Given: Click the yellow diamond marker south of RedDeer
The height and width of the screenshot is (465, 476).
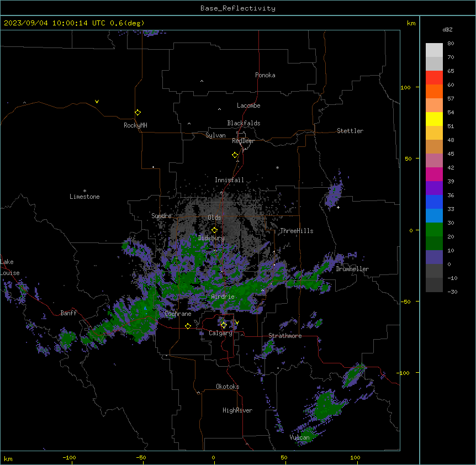Looking at the screenshot, I should (x=235, y=155).
